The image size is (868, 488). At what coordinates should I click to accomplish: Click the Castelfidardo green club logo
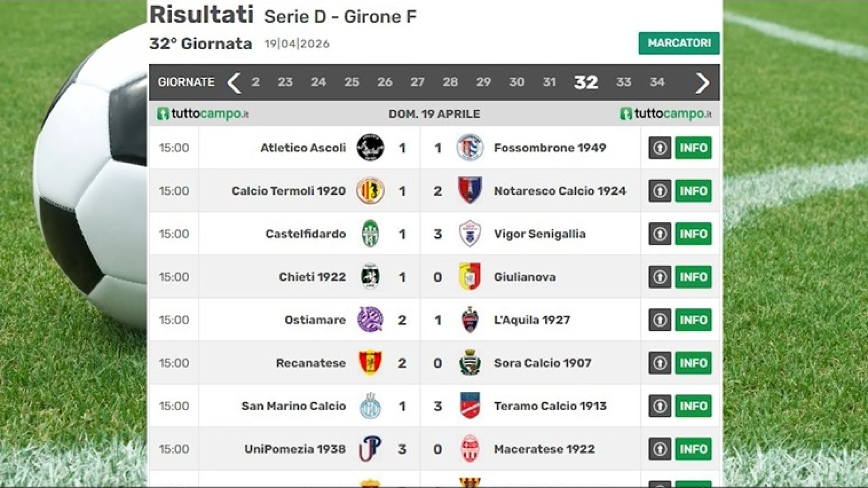372,234
